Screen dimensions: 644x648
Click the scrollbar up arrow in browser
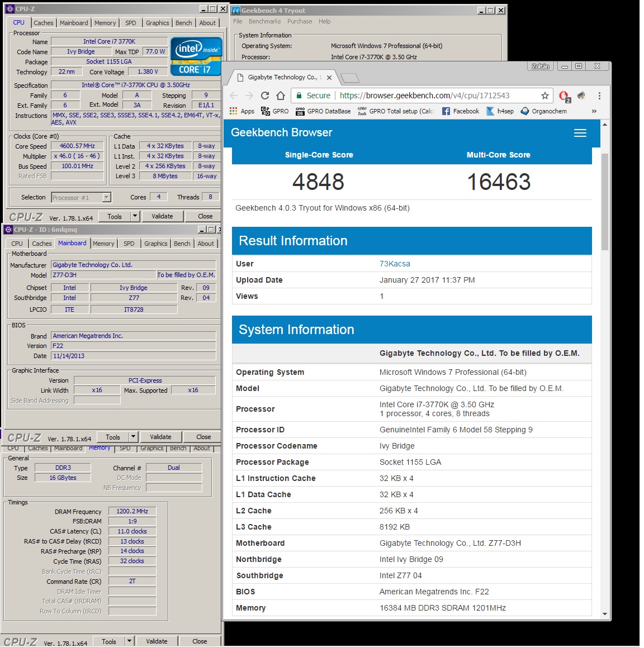click(x=604, y=125)
